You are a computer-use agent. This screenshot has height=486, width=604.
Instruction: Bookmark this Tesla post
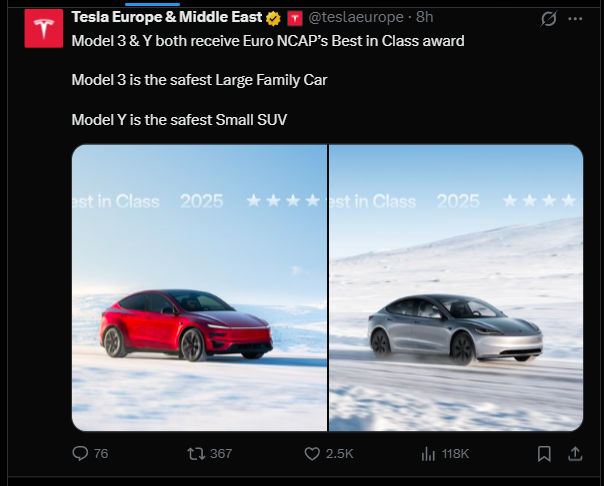(x=544, y=453)
